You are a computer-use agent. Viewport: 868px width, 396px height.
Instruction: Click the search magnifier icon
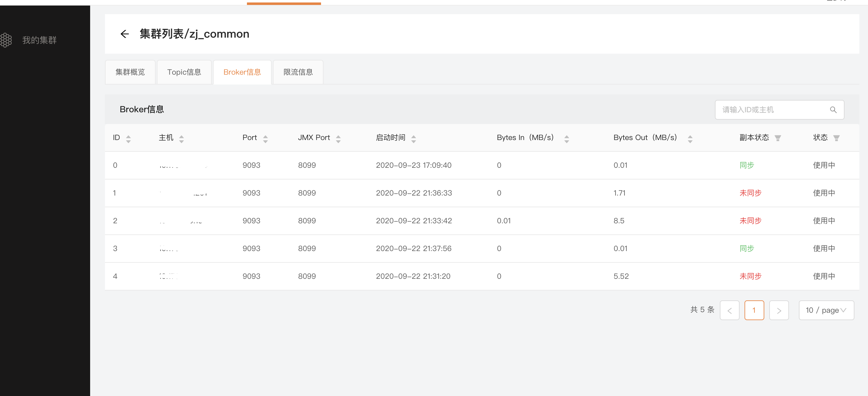(833, 110)
